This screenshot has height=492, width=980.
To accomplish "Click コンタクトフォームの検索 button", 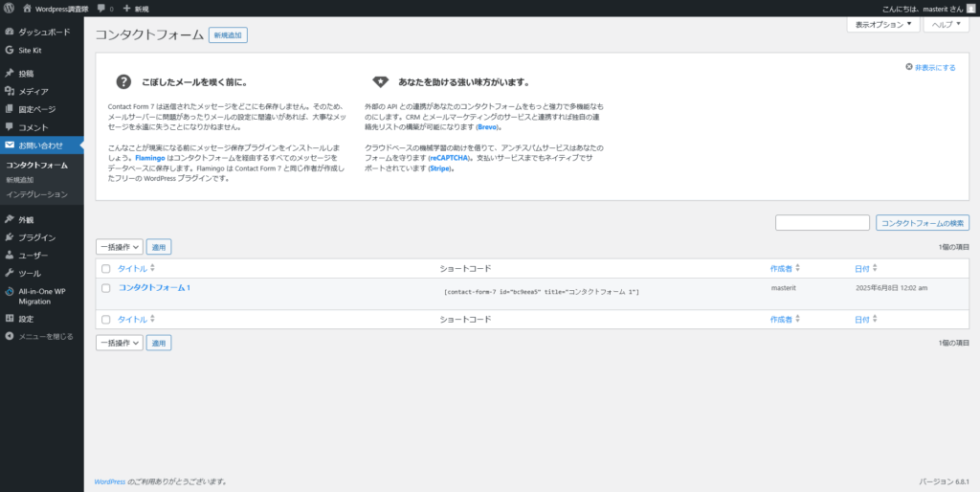I will click(x=923, y=223).
